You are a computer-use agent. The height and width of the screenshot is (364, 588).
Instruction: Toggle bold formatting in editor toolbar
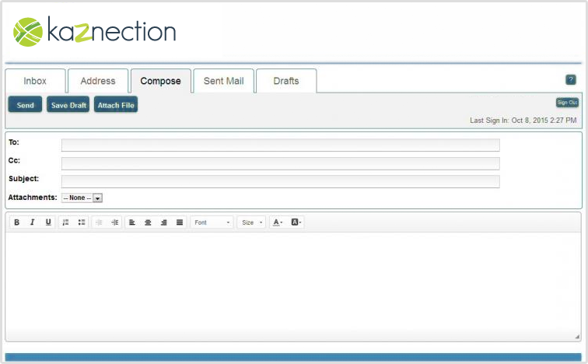(x=16, y=222)
